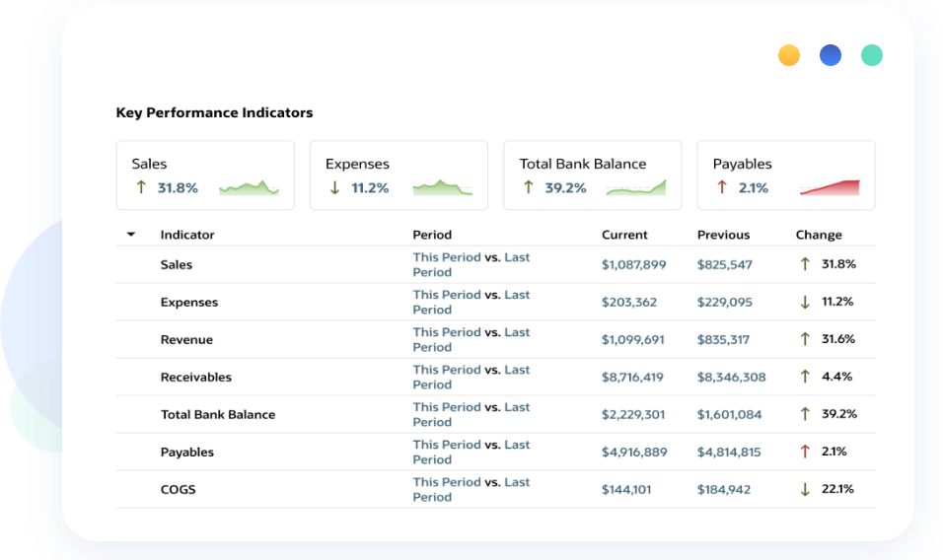Click the blue circle at top right
943x560 pixels.
click(x=831, y=55)
